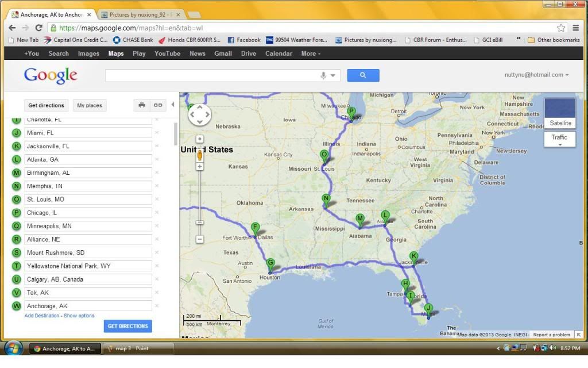Click the microphone voice search icon
Image resolution: width=588 pixels, height=368 pixels.
[323, 75]
